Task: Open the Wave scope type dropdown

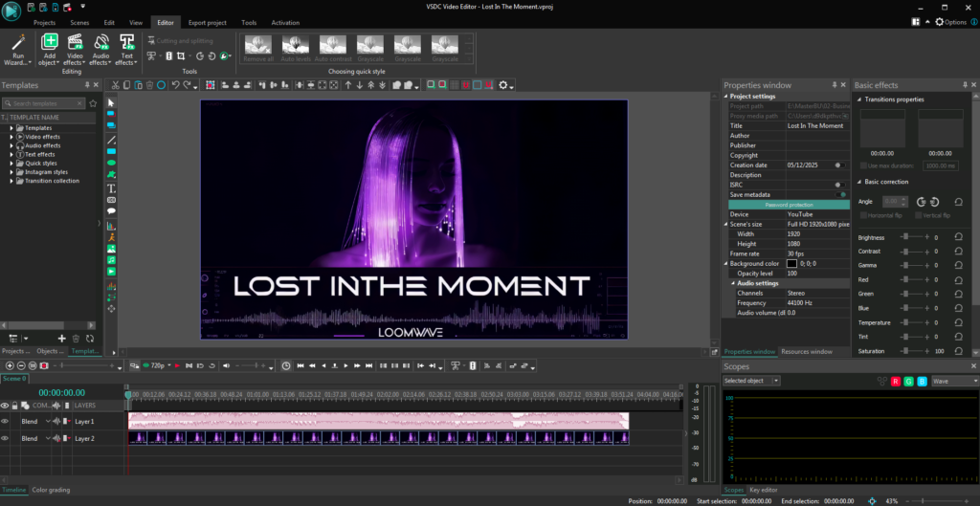Action: click(x=955, y=381)
